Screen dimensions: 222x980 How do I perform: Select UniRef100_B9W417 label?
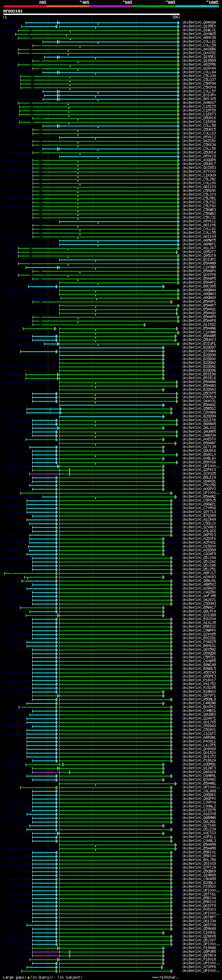click(x=199, y=608)
